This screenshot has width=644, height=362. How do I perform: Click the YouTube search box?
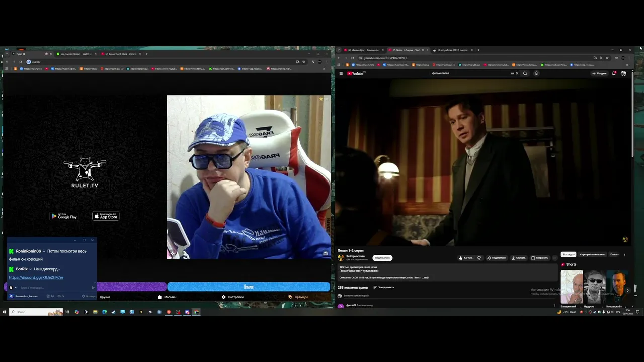[x=470, y=73]
